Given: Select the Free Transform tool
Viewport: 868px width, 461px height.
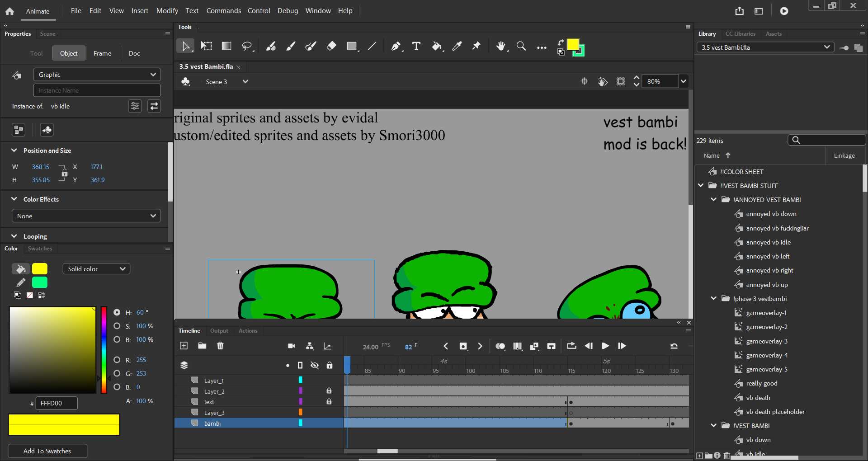Looking at the screenshot, I should pos(206,46).
